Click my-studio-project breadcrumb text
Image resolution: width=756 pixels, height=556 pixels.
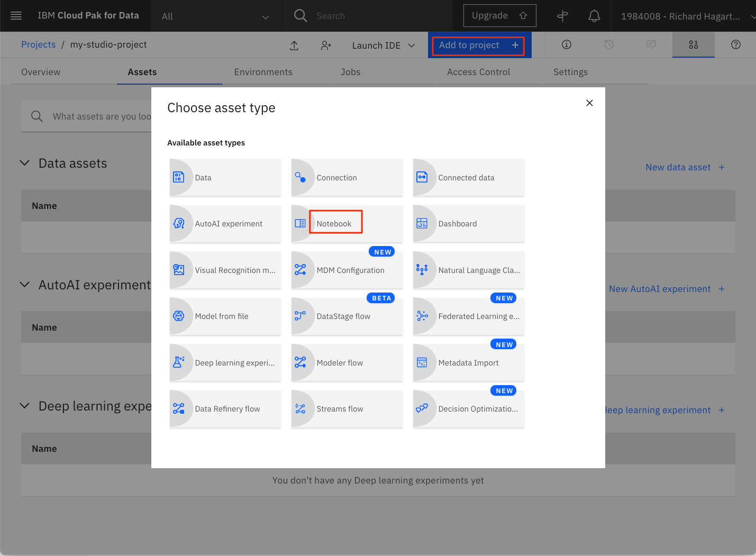[108, 44]
